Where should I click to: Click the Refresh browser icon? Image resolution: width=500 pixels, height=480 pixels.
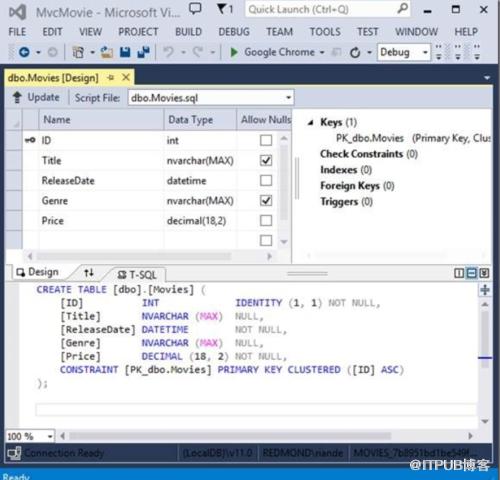(x=355, y=52)
